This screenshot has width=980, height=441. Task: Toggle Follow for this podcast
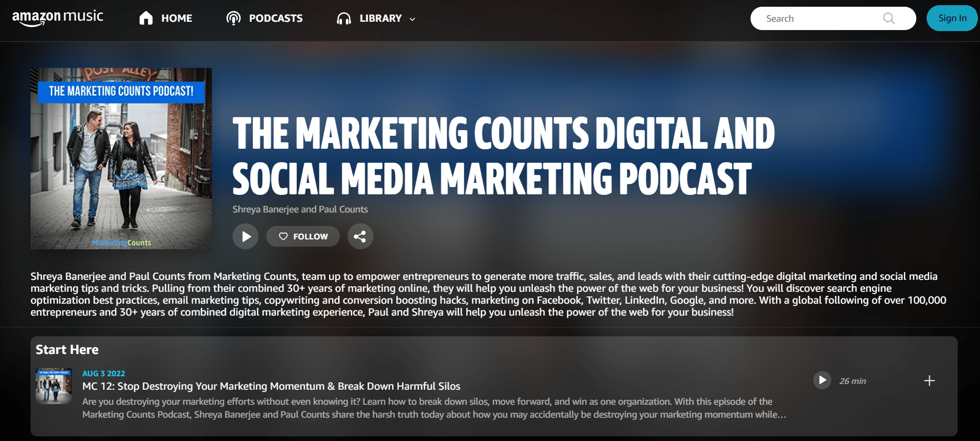pos(303,237)
